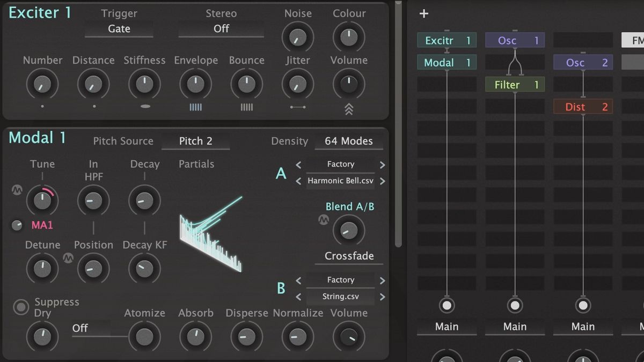Select the Filter 1 module
644x362 pixels.
tap(515, 85)
